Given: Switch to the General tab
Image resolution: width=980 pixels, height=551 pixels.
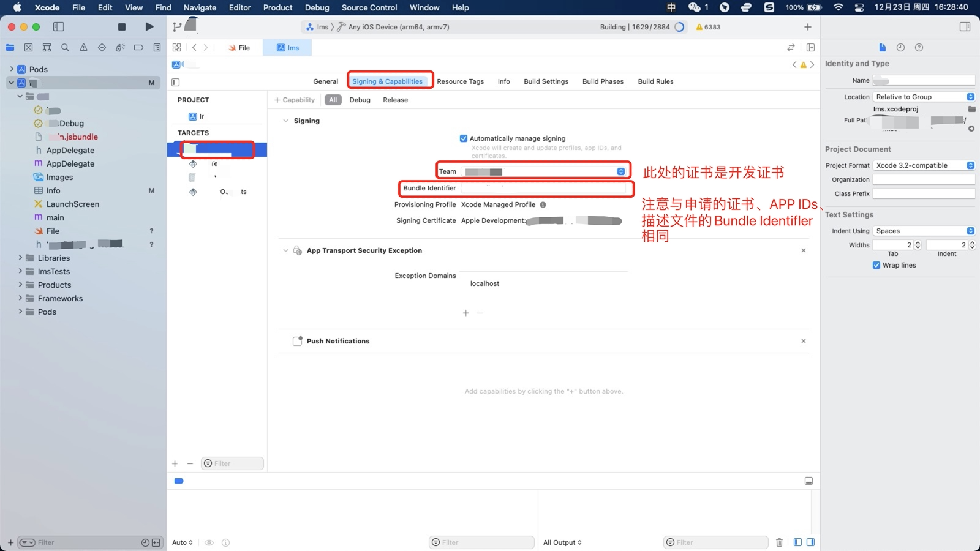Looking at the screenshot, I should tap(325, 81).
